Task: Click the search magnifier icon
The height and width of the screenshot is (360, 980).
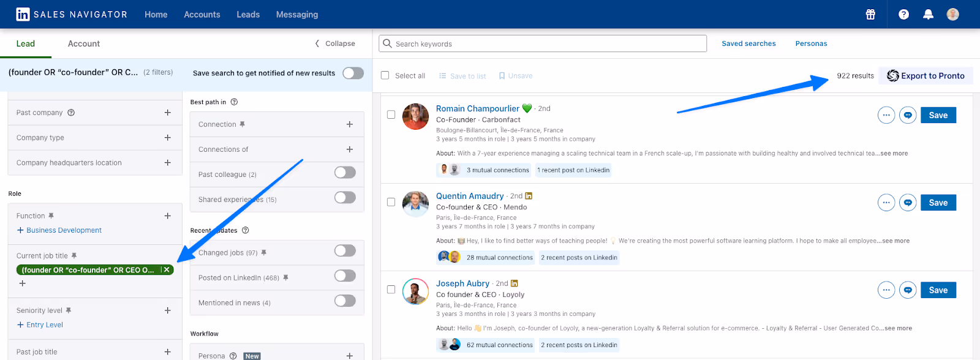Action: click(x=387, y=43)
